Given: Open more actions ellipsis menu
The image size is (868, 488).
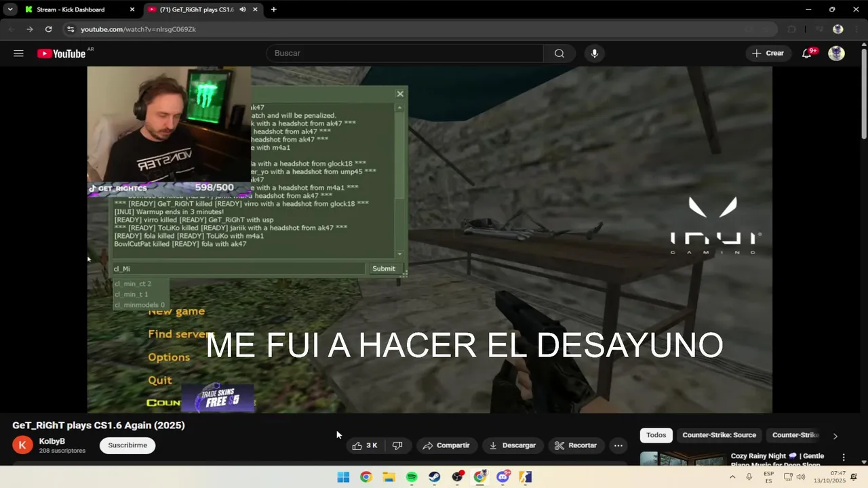Looking at the screenshot, I should pyautogui.click(x=618, y=445).
